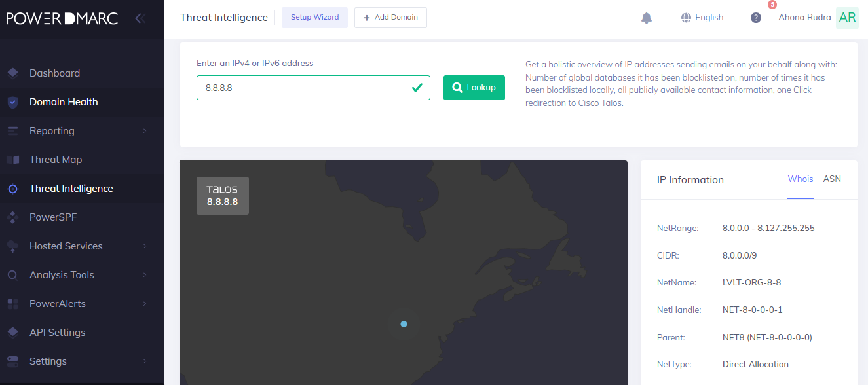The width and height of the screenshot is (868, 385).
Task: Expand the PowerAlerts chevron
Action: pyautogui.click(x=145, y=304)
